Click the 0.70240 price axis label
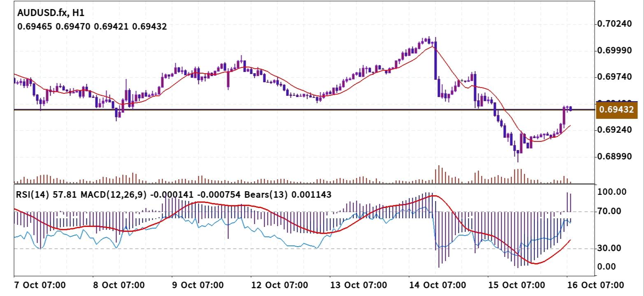644x296 pixels. [614, 24]
